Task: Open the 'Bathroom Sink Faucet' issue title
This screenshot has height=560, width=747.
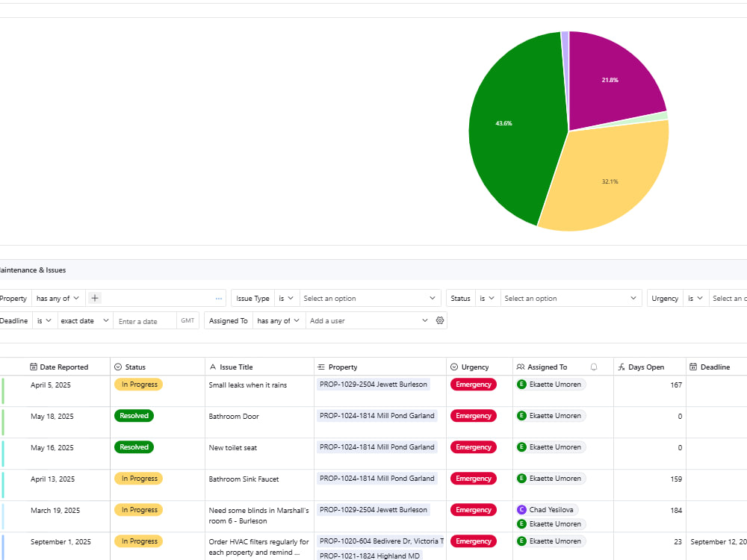Action: [244, 479]
